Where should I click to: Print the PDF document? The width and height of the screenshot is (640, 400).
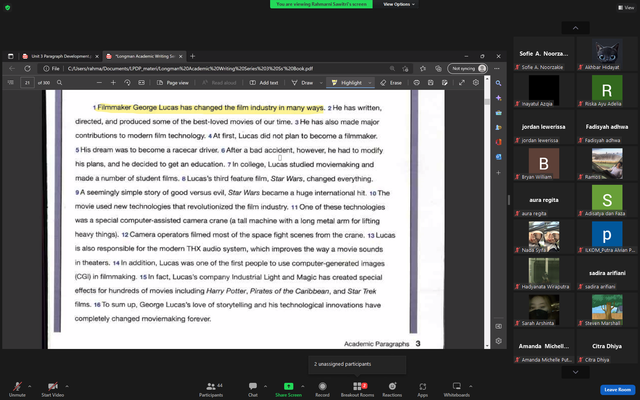(416, 82)
